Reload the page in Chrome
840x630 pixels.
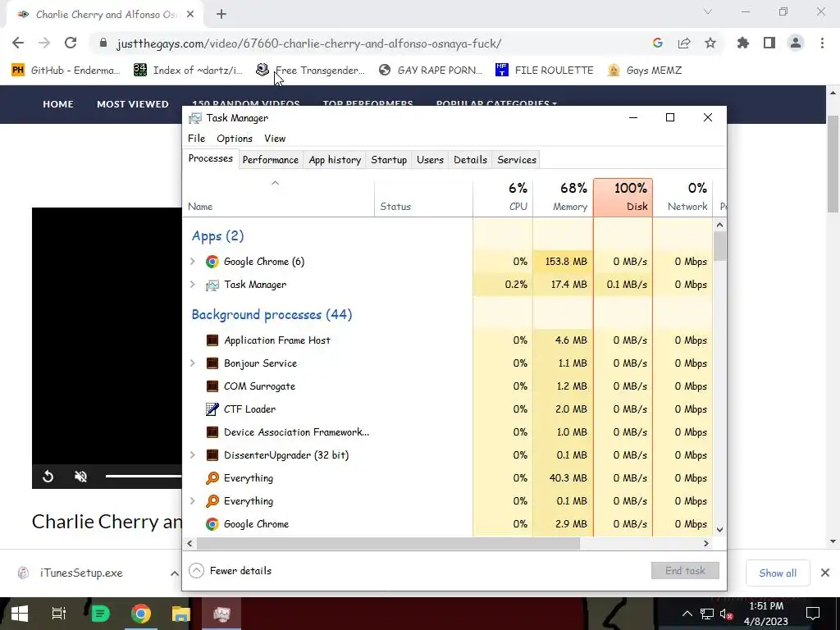[x=71, y=43]
